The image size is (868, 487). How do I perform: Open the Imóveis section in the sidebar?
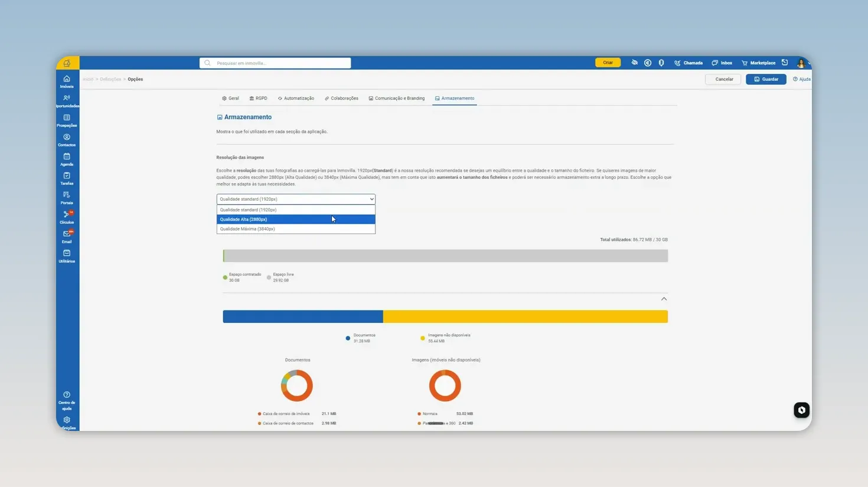[67, 81]
